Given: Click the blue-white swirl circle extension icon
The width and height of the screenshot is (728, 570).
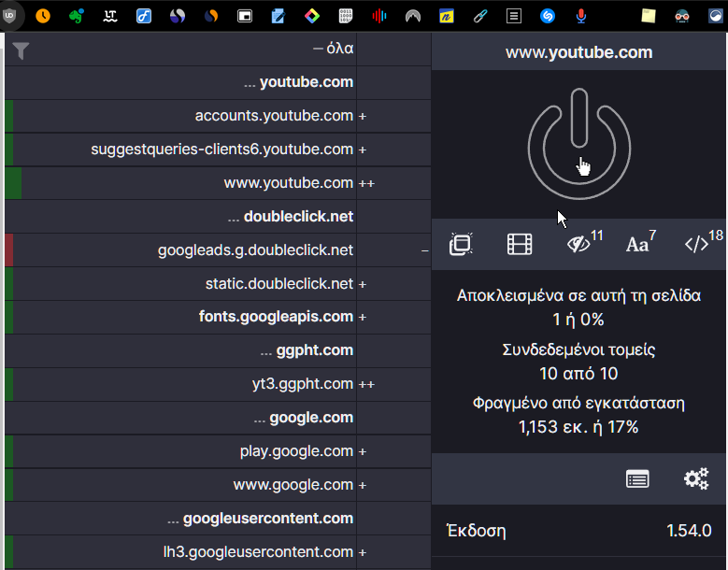Looking at the screenshot, I should tap(178, 16).
